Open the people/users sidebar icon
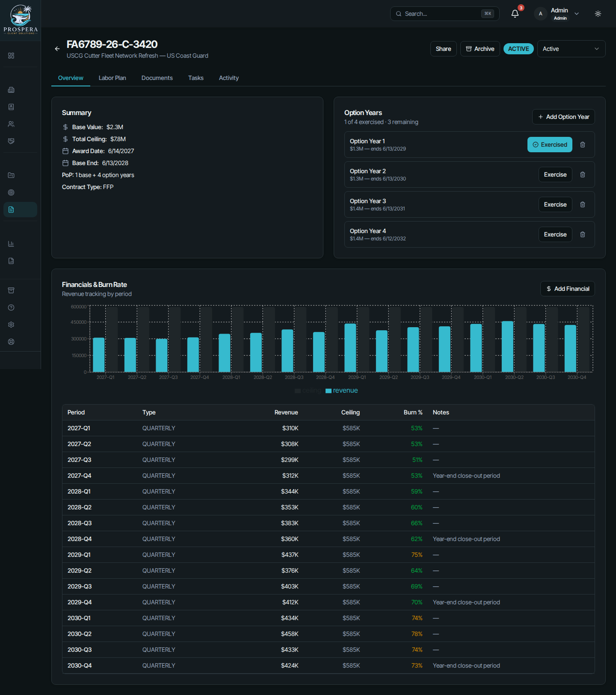Image resolution: width=616 pixels, height=695 pixels. click(x=11, y=124)
